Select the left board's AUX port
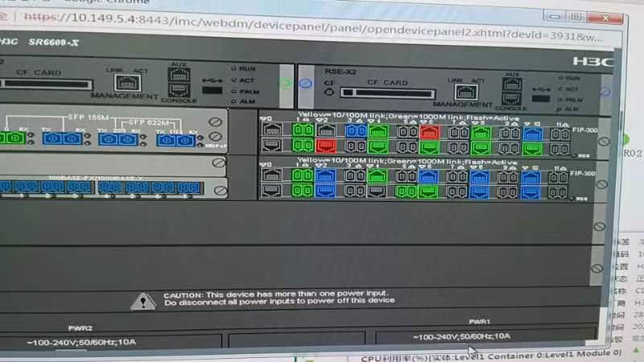644x362 pixels. tap(179, 75)
